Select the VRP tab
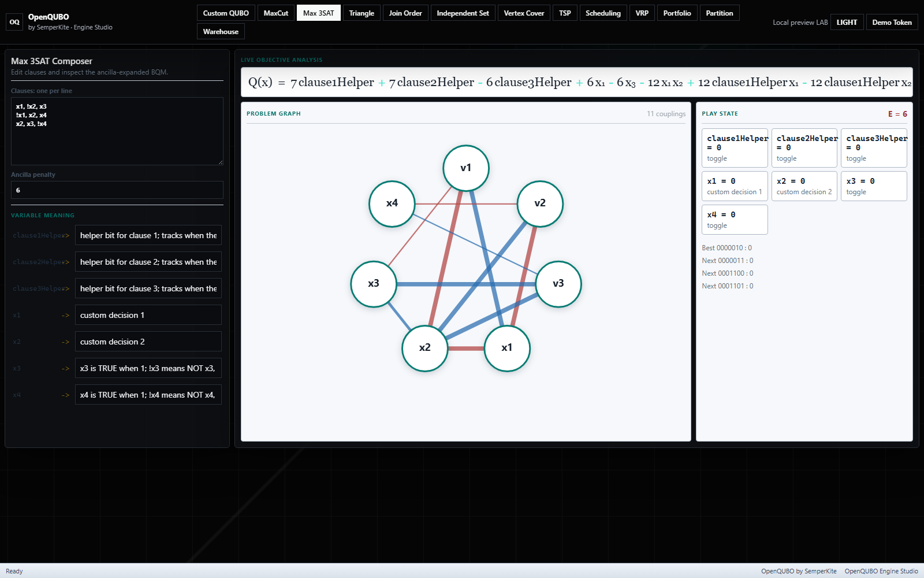924x578 pixels. coord(642,13)
